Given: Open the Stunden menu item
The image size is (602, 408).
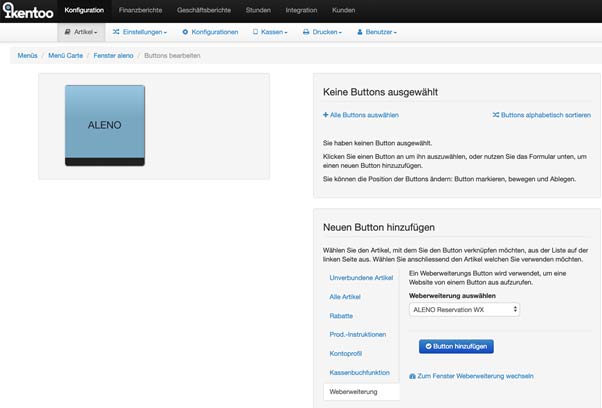Looking at the screenshot, I should point(258,10).
